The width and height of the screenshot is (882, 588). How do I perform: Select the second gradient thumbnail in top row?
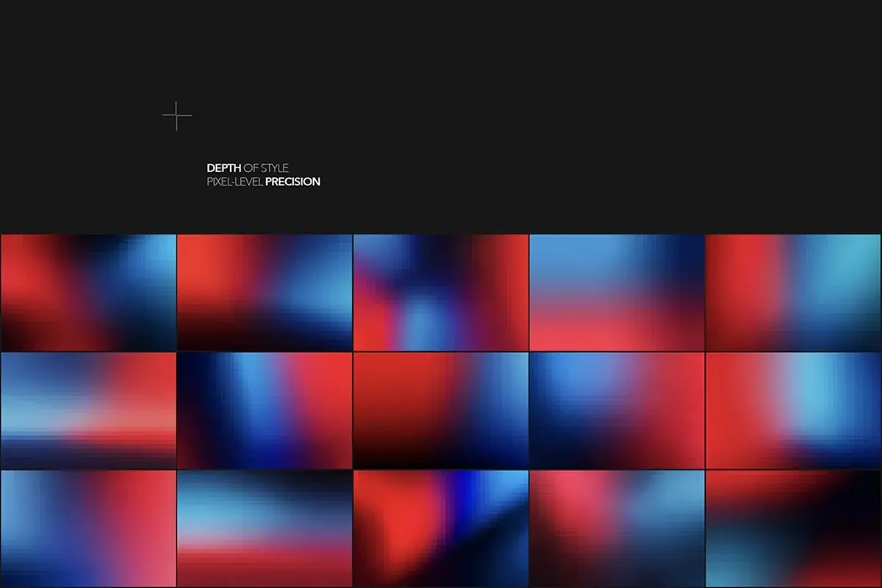tap(265, 293)
